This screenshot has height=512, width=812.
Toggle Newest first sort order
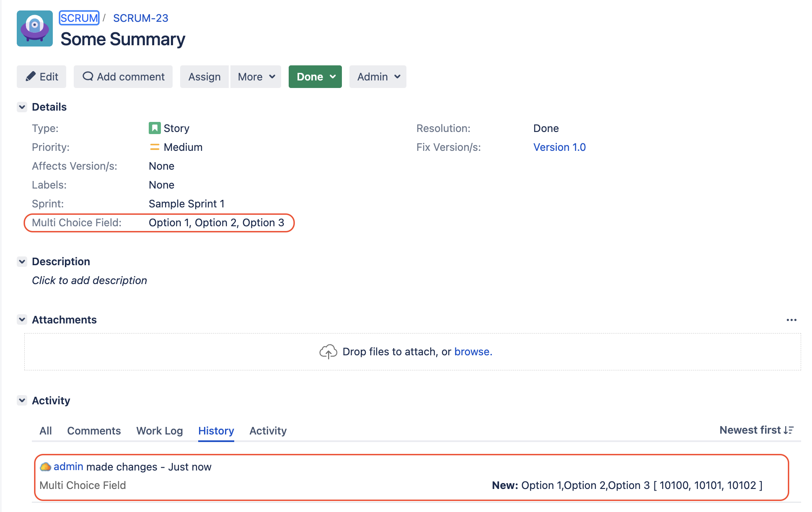coord(756,430)
